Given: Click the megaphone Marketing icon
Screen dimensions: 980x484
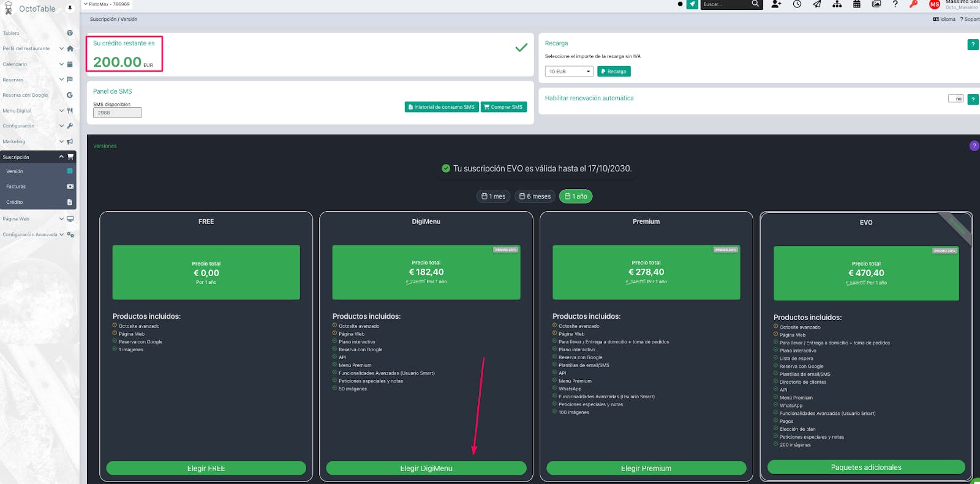Looking at the screenshot, I should pyautogui.click(x=70, y=141).
